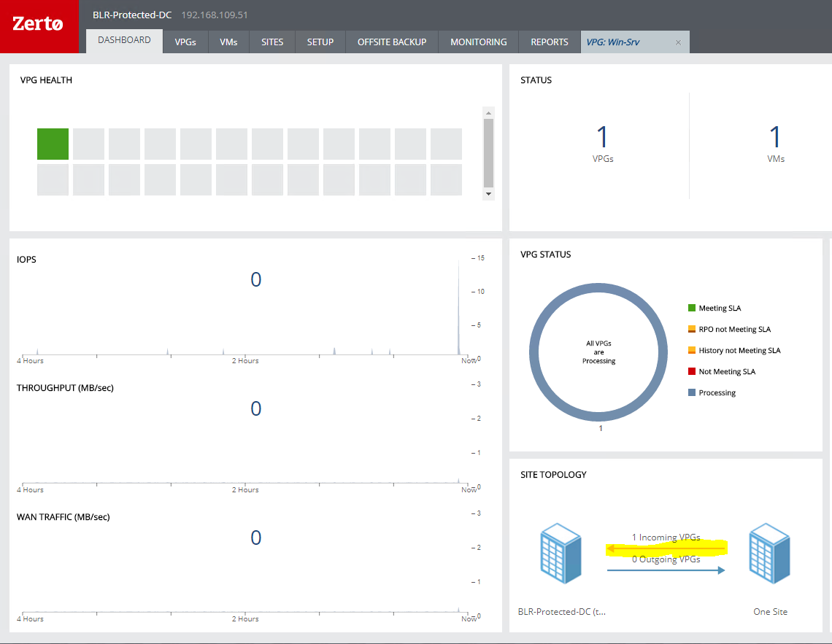
Task: Close the VPG: Win-Srv tab
Action: pyautogui.click(x=678, y=42)
